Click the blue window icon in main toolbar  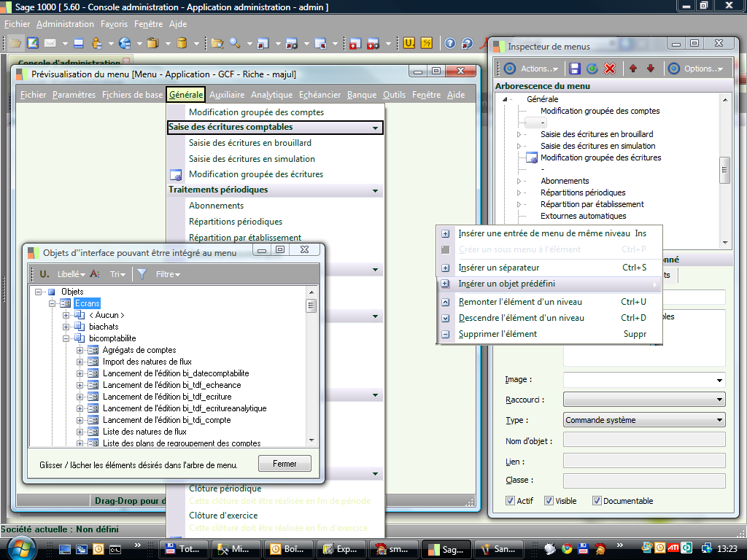pos(79,43)
